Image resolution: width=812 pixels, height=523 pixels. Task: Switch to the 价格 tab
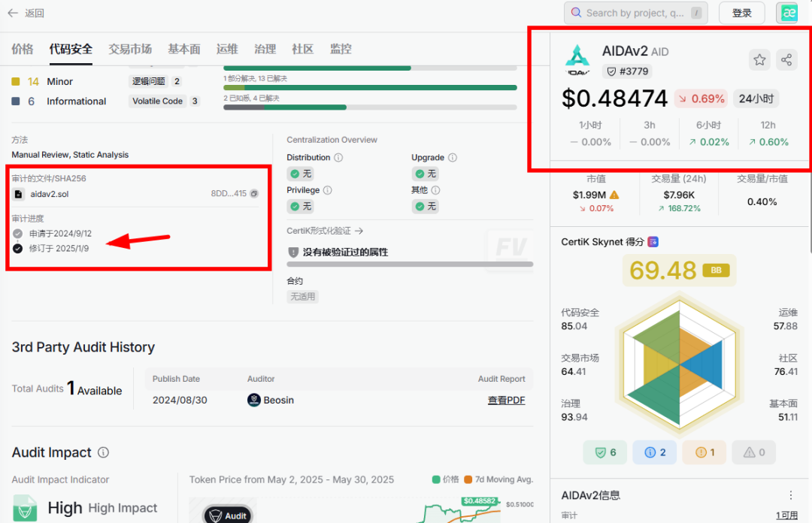point(23,49)
